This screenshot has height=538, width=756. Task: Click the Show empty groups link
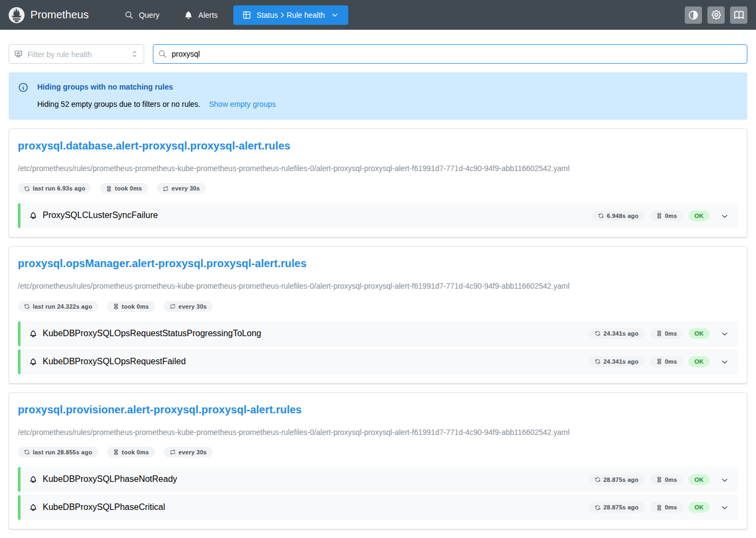point(242,104)
